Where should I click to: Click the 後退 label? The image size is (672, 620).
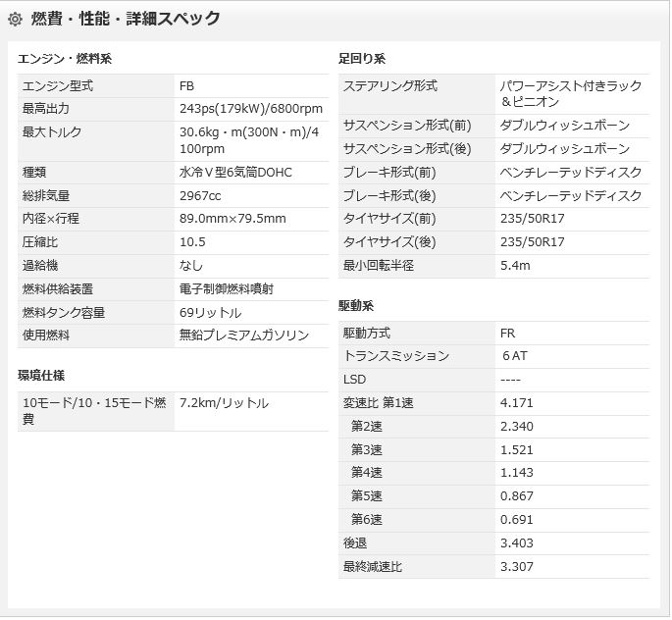(355, 543)
